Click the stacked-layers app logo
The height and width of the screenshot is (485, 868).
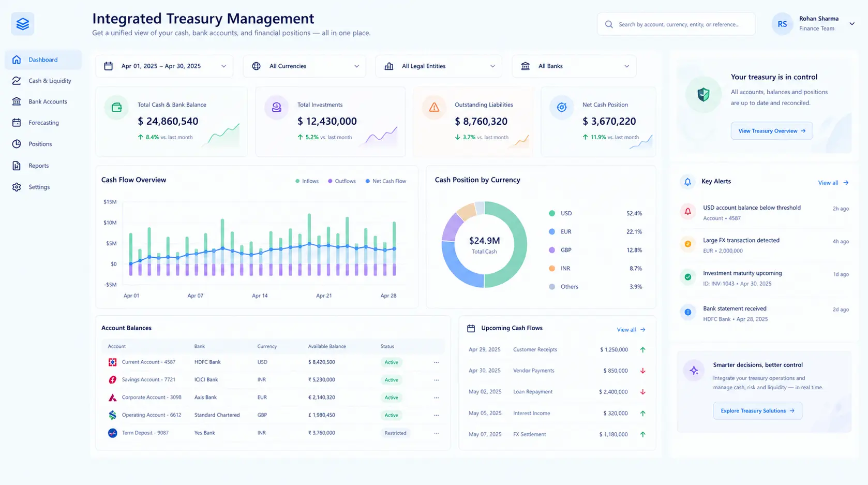(x=23, y=24)
